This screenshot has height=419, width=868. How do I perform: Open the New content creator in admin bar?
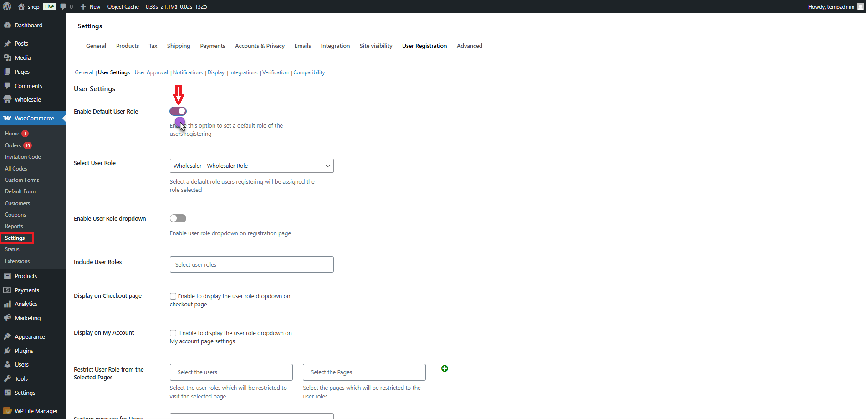(90, 6)
